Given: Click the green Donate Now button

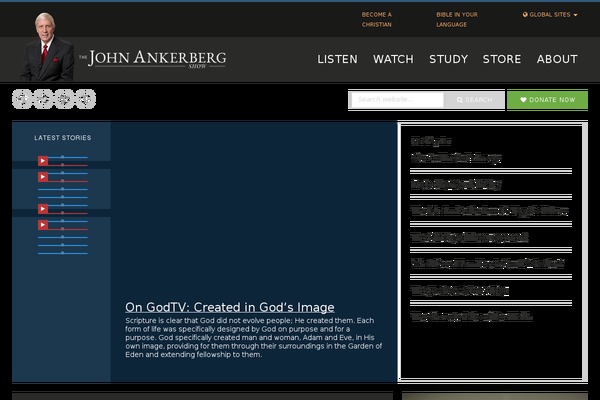Looking at the screenshot, I should pos(548,100).
